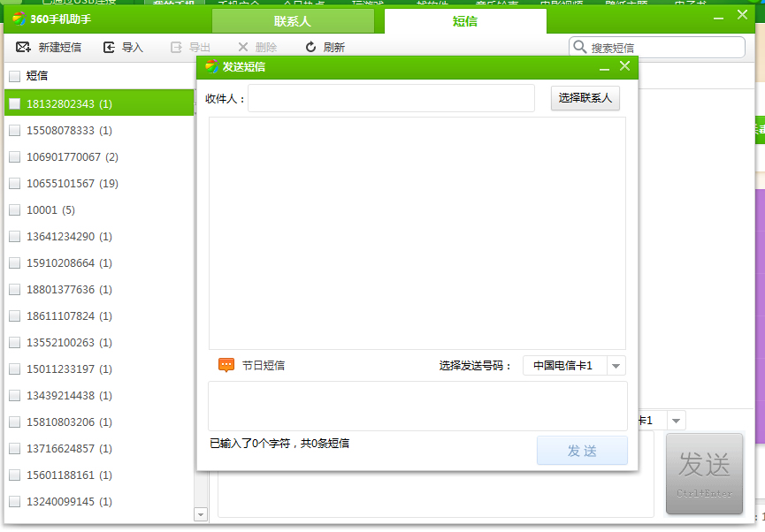Click the new SMS envelope icon
Viewport: 765px width, 532px height.
[23, 47]
